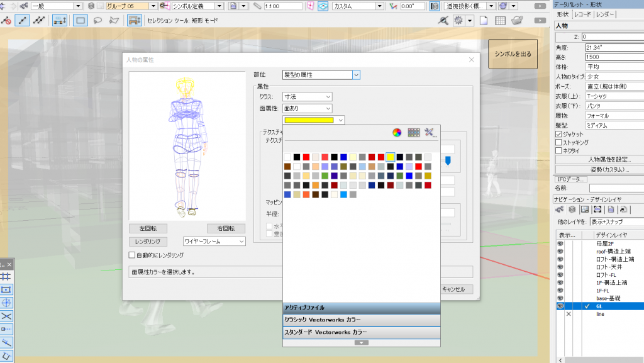Click the シンボルを出る button
The height and width of the screenshot is (363, 644).
tap(513, 54)
